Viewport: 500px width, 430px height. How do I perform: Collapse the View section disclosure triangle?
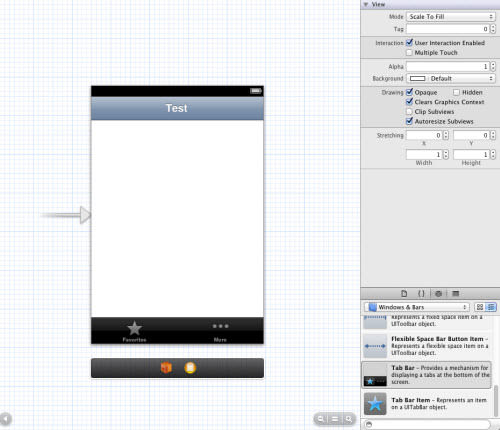366,4
